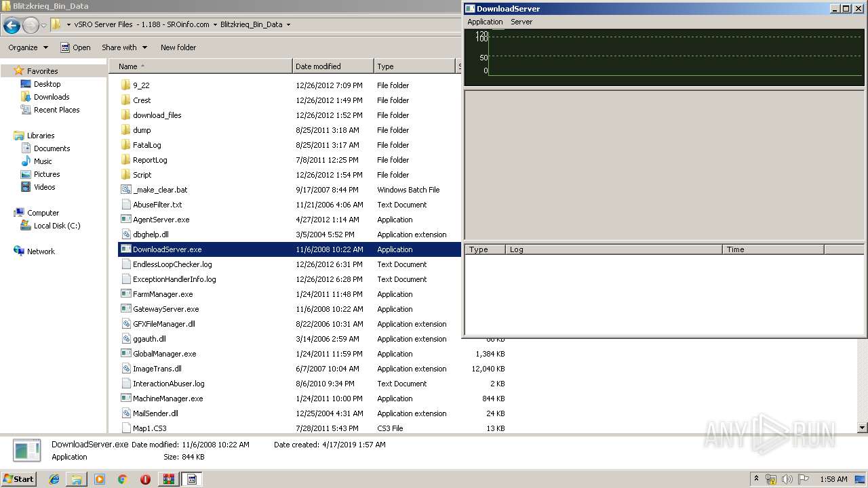Select the 9_22 folder icon

(x=125, y=85)
